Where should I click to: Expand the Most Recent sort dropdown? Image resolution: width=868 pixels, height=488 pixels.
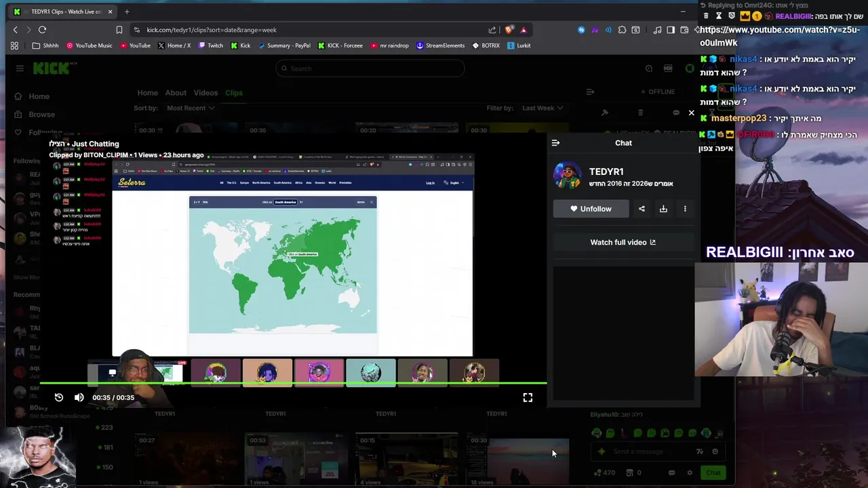(x=191, y=108)
